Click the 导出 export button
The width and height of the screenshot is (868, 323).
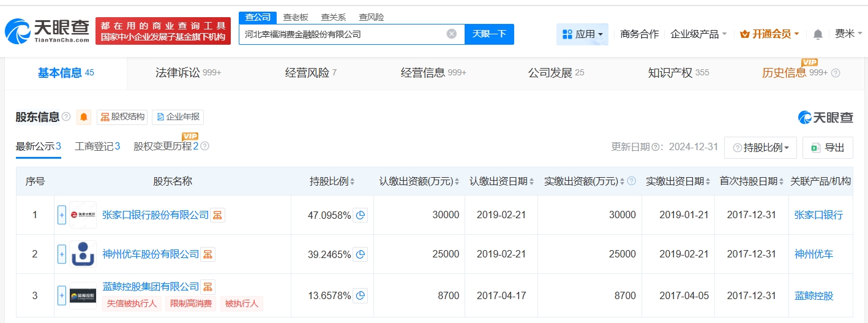tap(828, 148)
